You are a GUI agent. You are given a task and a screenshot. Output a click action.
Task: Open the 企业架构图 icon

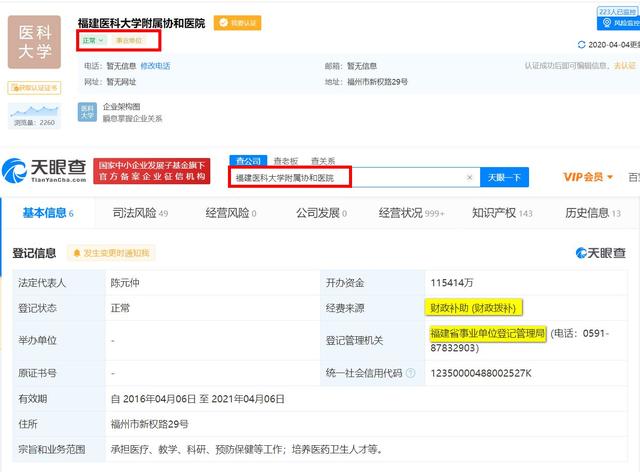[x=89, y=110]
